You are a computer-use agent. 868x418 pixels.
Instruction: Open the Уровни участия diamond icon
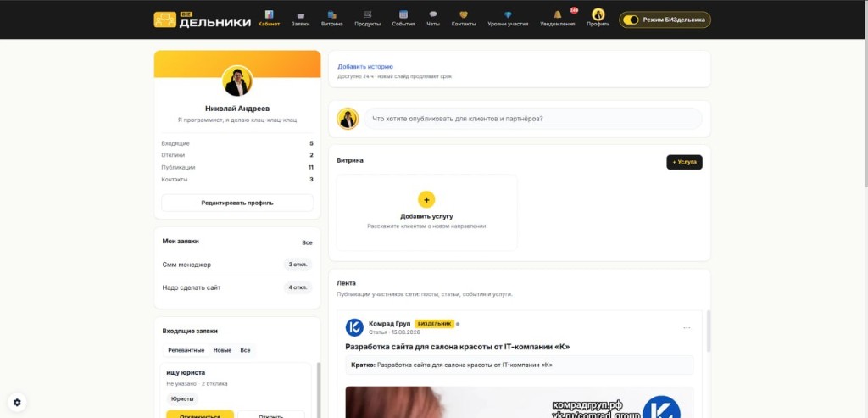click(508, 15)
